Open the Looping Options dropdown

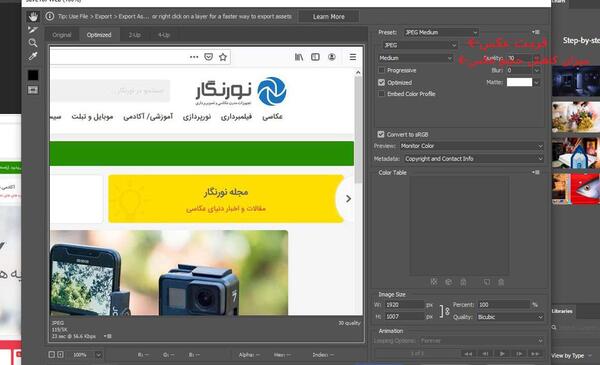(481, 341)
